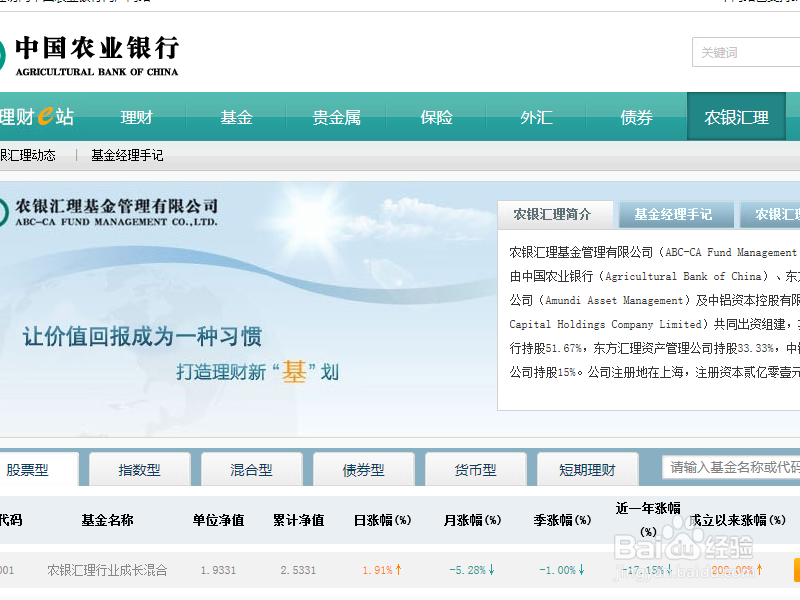
Task: Open the 债券 navigation menu
Action: pyautogui.click(x=636, y=117)
